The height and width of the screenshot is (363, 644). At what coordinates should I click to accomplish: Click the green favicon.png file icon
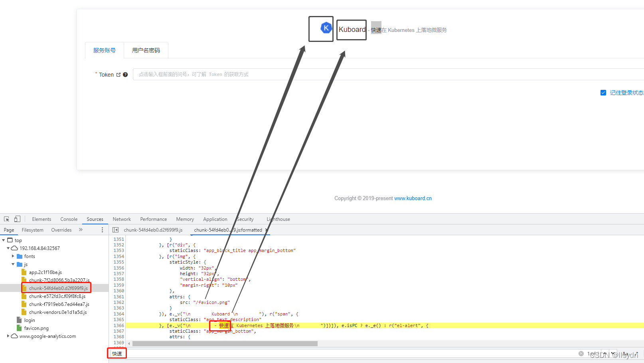(19, 328)
